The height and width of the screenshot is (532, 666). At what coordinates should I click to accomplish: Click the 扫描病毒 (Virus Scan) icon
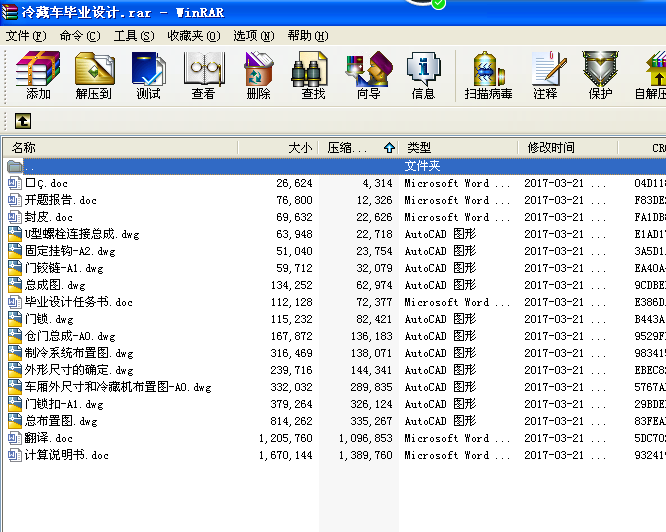tap(488, 75)
